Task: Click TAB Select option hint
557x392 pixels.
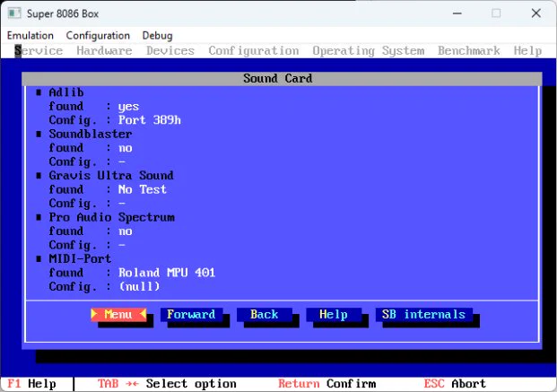Action: point(167,384)
